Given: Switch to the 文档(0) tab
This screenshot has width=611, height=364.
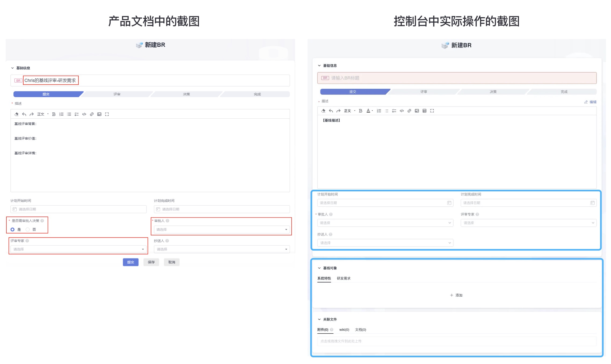Looking at the screenshot, I should [x=361, y=330].
